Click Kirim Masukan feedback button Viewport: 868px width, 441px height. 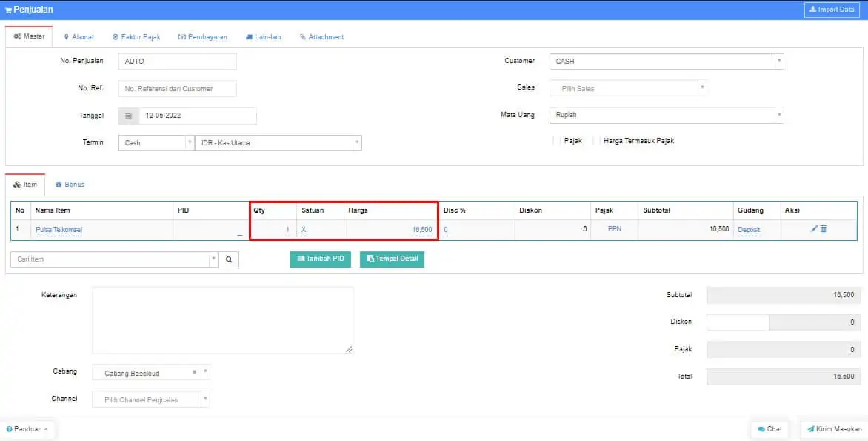pos(834,429)
